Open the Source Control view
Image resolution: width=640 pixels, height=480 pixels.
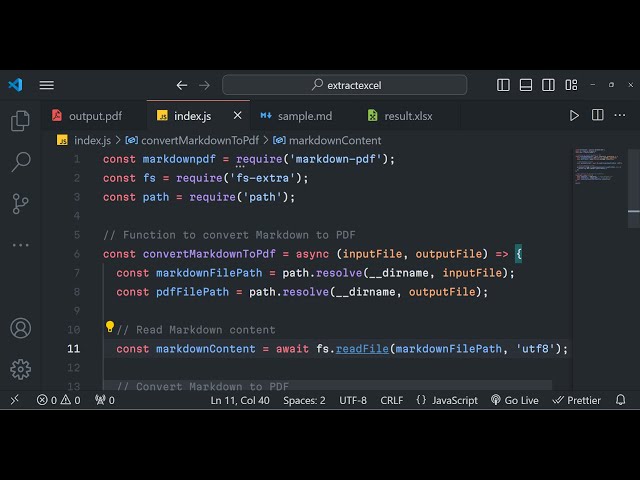(20, 203)
